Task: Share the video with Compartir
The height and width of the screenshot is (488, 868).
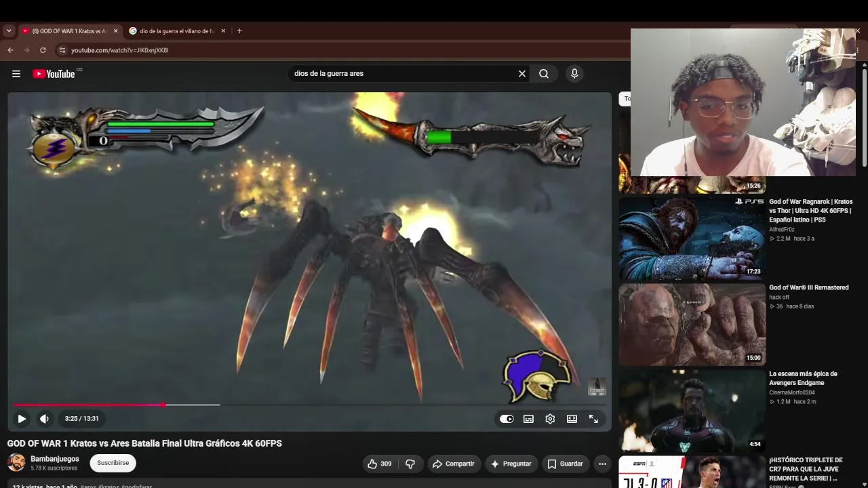Action: (454, 464)
